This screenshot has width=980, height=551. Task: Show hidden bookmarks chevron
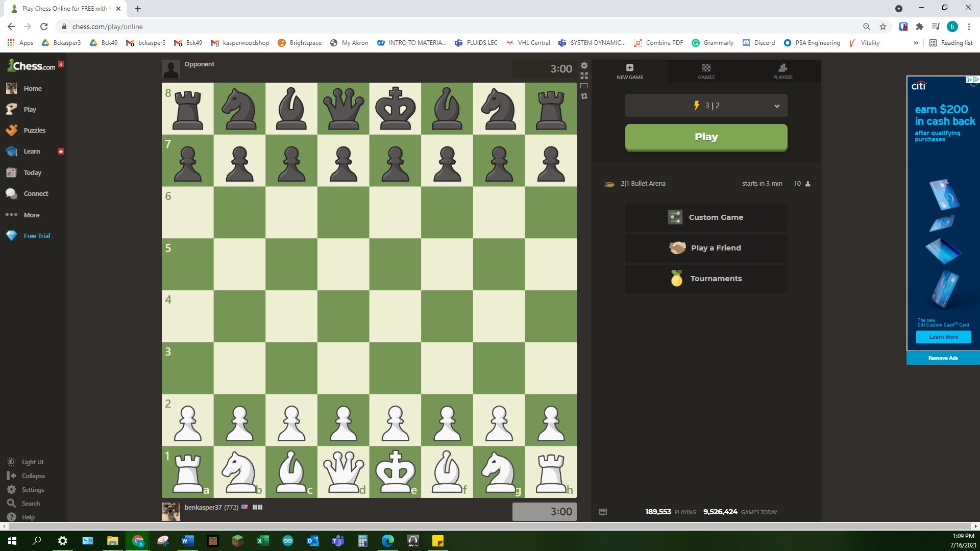pyautogui.click(x=916, y=43)
